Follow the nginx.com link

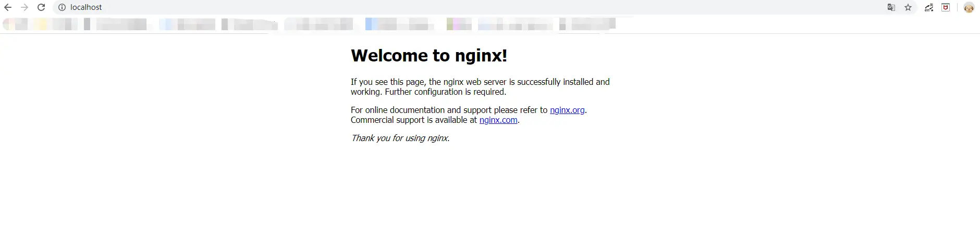click(x=498, y=120)
